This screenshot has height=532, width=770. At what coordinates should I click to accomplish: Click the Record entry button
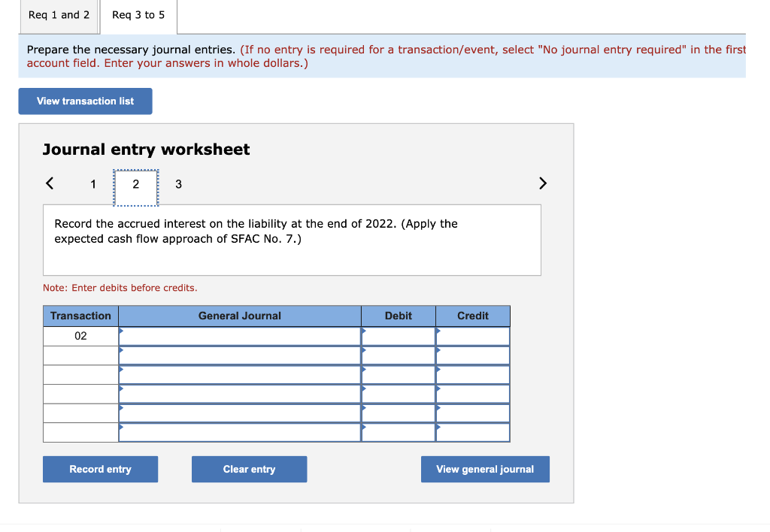(100, 469)
